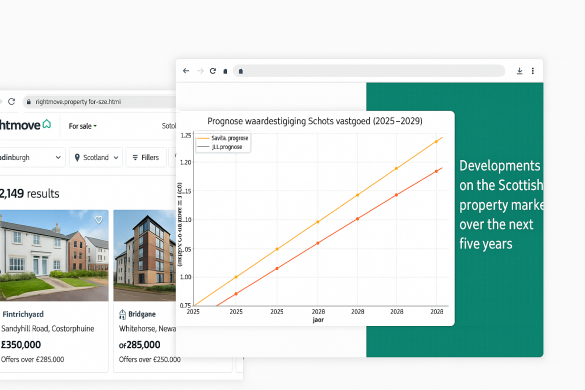Reload the Rightmove page in the back window
This screenshot has height=390, width=585.
pyautogui.click(x=12, y=102)
